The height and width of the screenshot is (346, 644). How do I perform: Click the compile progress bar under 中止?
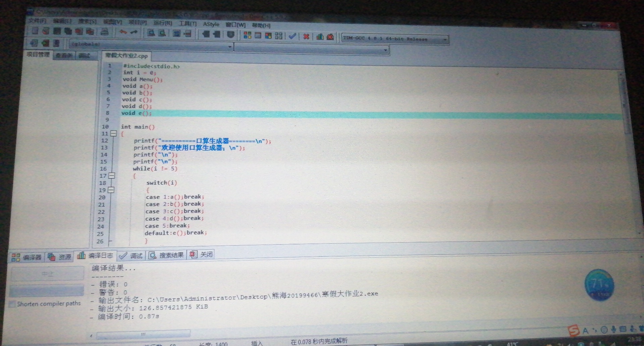coord(47,290)
